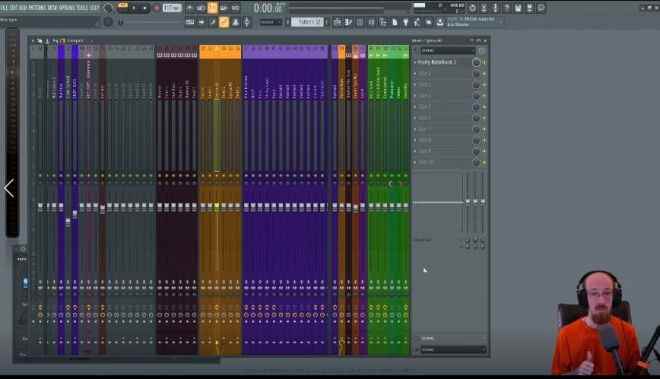Click the main volume knob in top toolbar
The height and width of the screenshot is (379, 660).
tap(108, 8)
